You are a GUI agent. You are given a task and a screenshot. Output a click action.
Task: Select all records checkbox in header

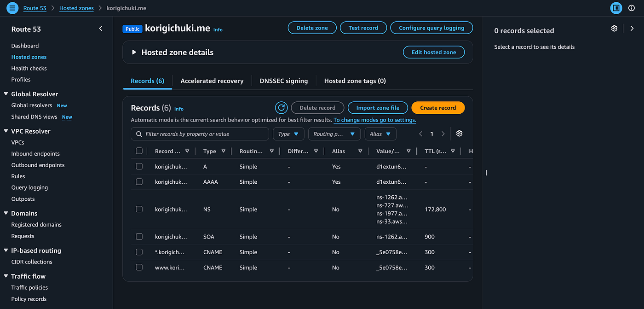(139, 151)
